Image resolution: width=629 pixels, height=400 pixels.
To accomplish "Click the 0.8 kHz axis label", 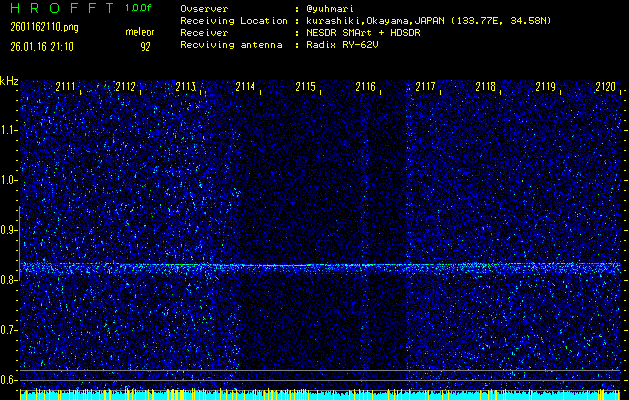I will tap(8, 280).
